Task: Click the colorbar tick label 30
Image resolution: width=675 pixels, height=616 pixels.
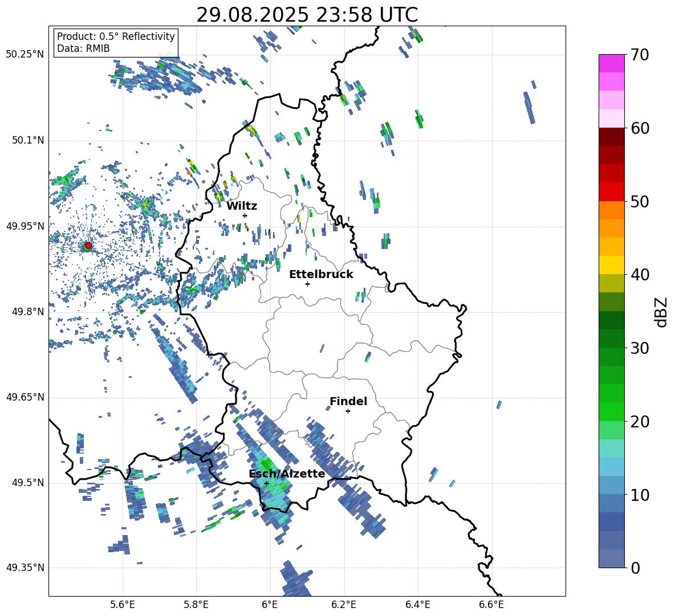Action: pyautogui.click(x=640, y=348)
